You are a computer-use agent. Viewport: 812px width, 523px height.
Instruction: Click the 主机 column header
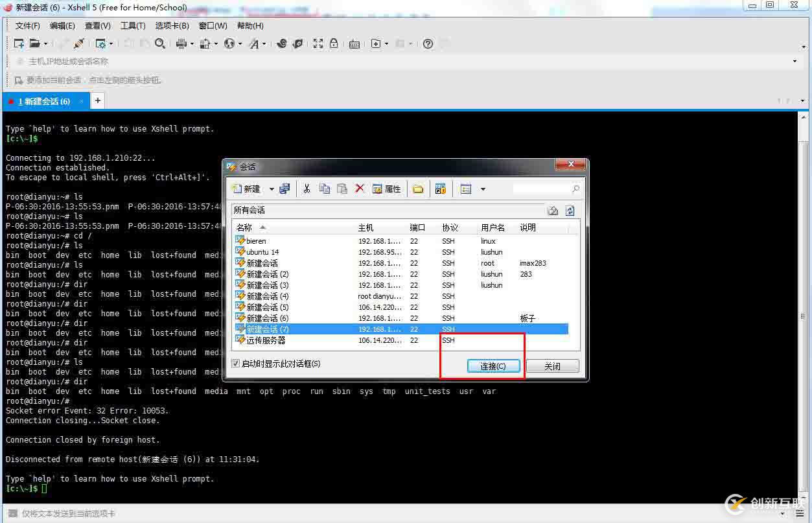coord(381,227)
